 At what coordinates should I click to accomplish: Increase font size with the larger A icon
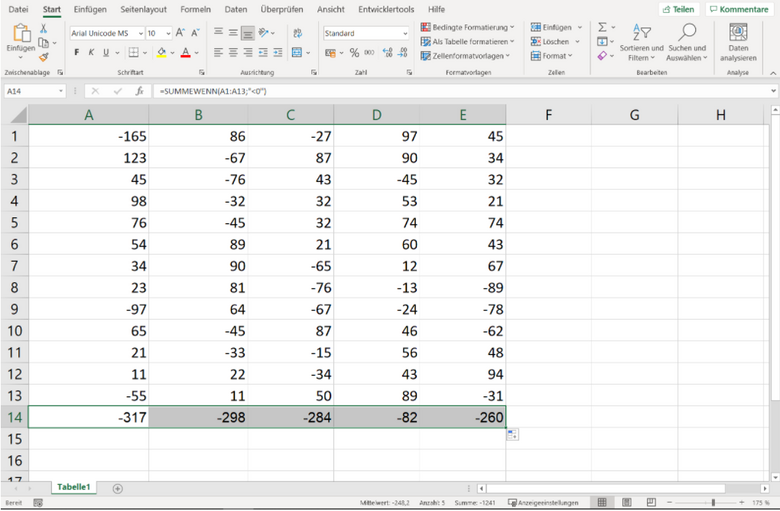pos(180,33)
